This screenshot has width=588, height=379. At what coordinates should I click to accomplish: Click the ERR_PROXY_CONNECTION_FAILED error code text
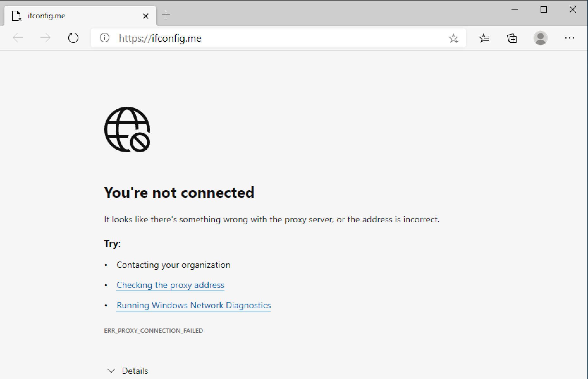click(x=154, y=331)
